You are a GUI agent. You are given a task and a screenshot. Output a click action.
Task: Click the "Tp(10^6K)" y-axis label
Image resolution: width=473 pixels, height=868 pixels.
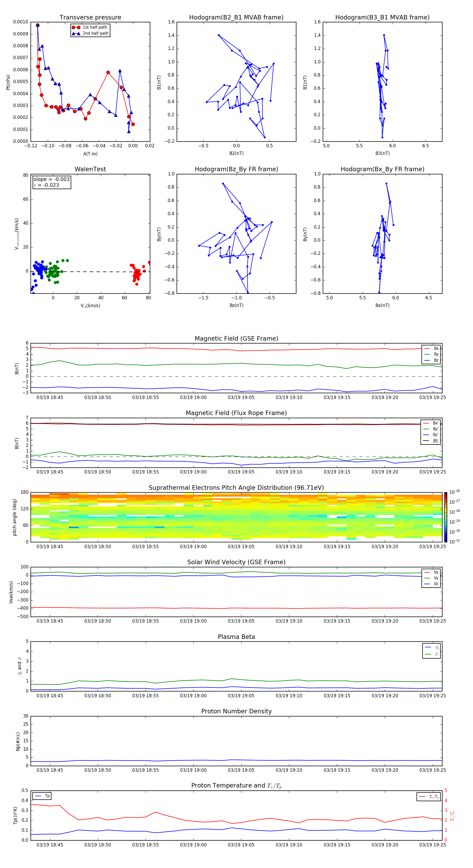(x=15, y=815)
